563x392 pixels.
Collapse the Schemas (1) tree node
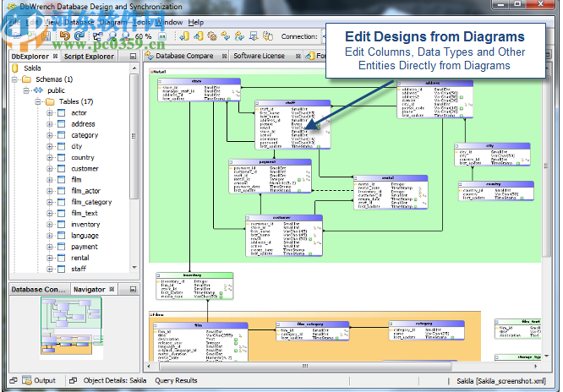[x=16, y=79]
